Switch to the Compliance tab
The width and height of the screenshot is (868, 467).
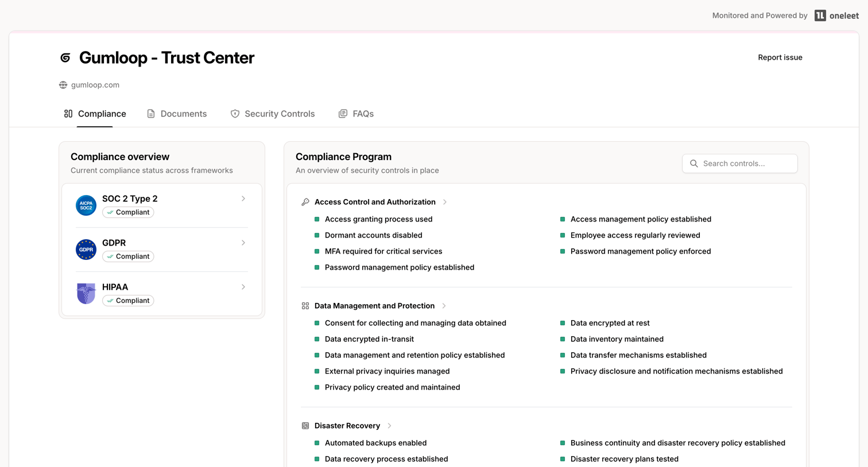point(95,114)
